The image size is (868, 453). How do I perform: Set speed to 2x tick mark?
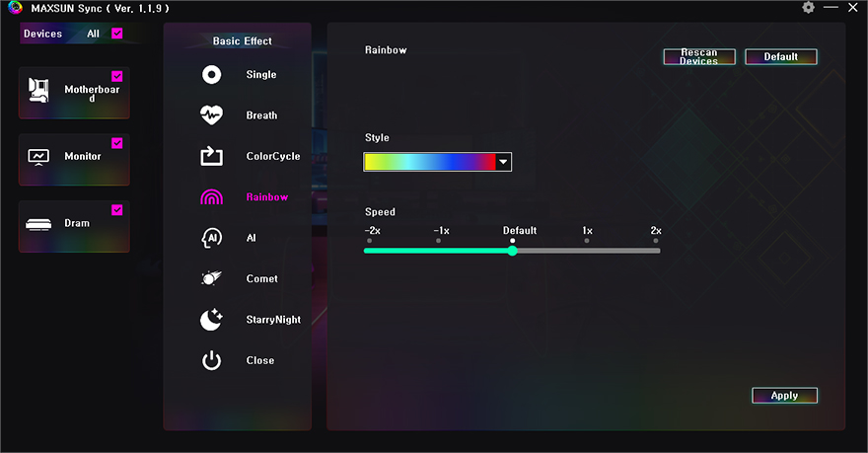pos(656,241)
